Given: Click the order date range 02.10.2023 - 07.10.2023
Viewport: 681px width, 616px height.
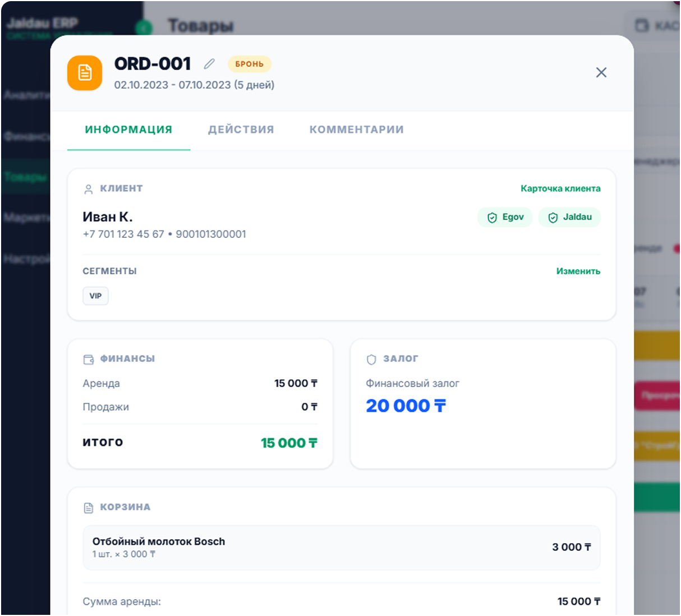Looking at the screenshot, I should point(173,85).
